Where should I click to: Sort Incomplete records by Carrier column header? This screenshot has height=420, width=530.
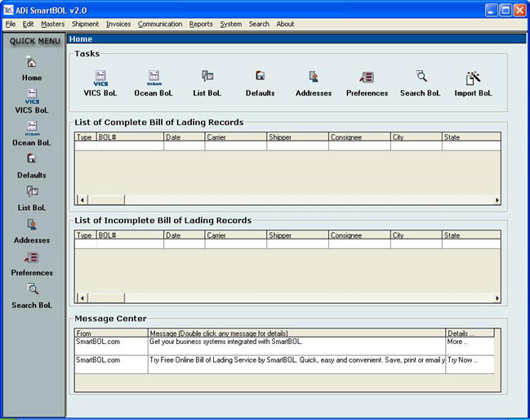pyautogui.click(x=235, y=235)
